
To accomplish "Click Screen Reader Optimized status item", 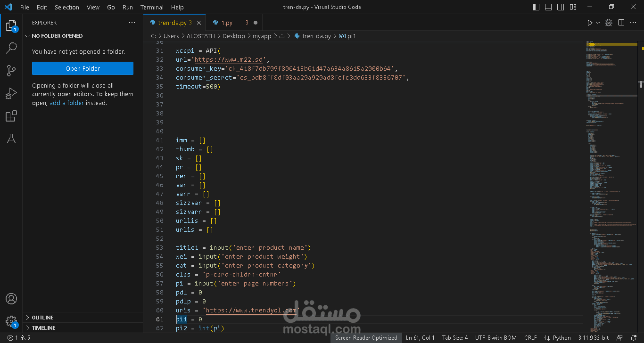I will point(366,338).
